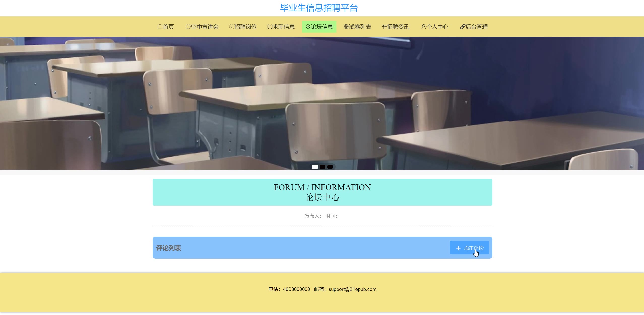Image resolution: width=644 pixels, height=315 pixels.
Task: Click the face icon beside 招聘岗位
Action: (232, 27)
